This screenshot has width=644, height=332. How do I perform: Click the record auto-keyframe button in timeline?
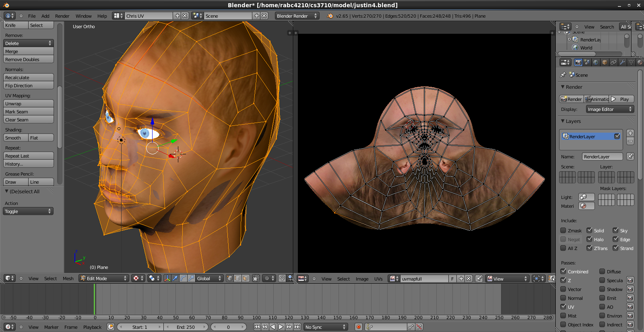(x=358, y=327)
